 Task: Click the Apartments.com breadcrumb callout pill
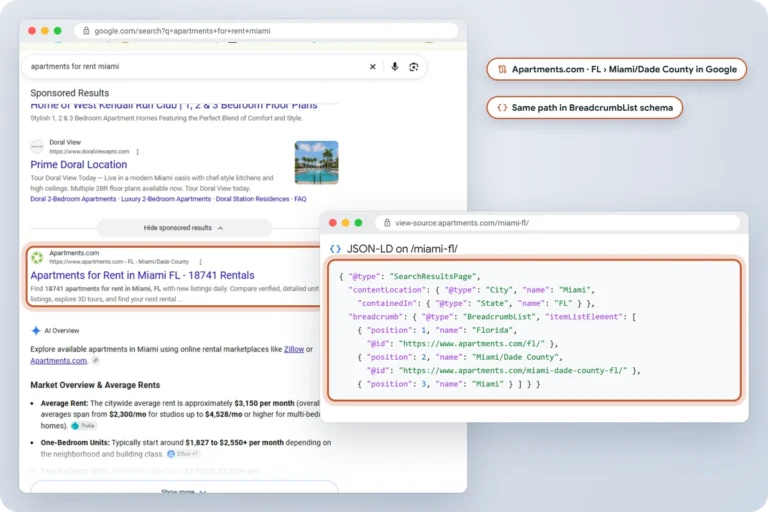[616, 70]
